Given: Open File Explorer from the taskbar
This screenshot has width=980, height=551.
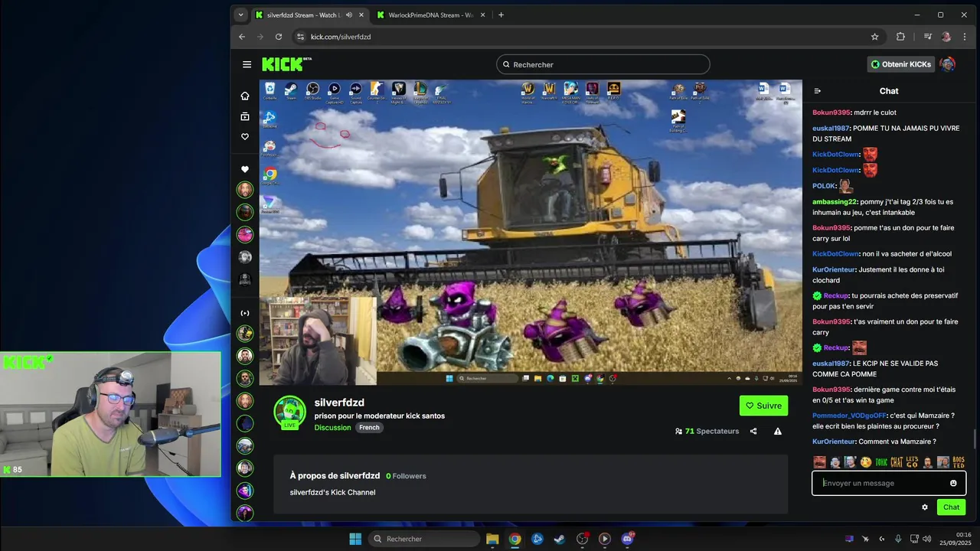Looking at the screenshot, I should point(492,539).
